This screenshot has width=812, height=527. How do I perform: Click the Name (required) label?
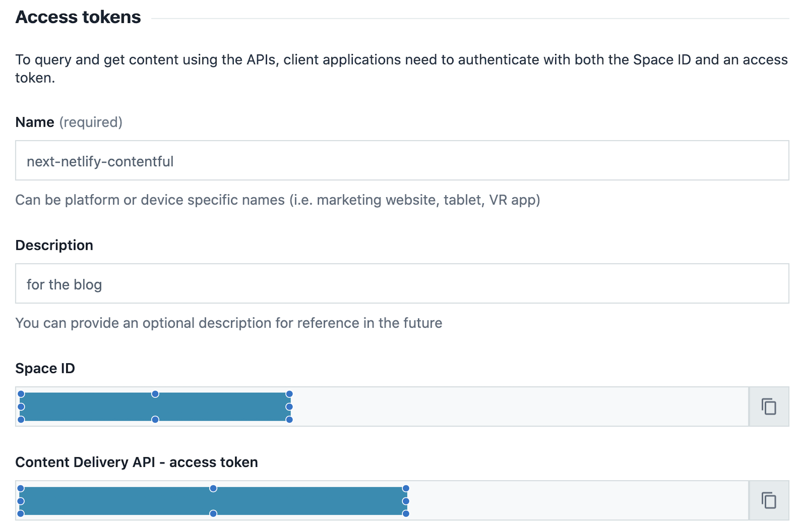coord(69,122)
